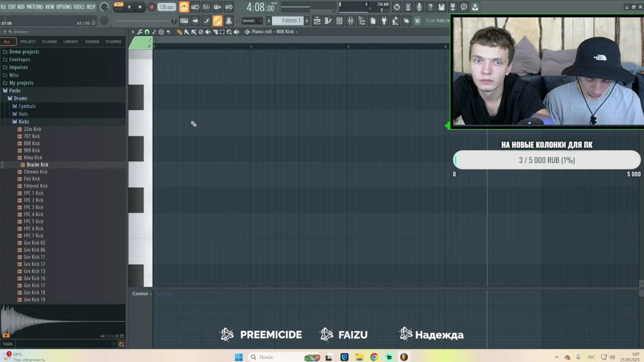Select the Mute tool in piano roll
This screenshot has width=644, height=362.
point(208,32)
